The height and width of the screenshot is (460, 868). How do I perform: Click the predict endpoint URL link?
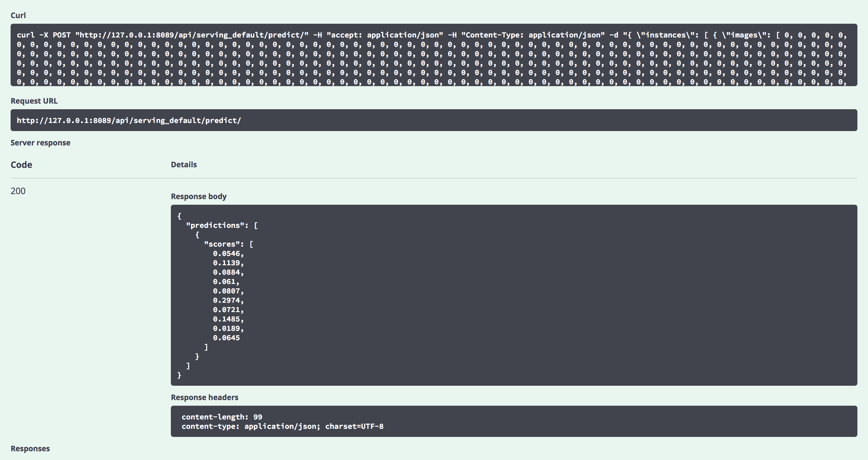tap(128, 120)
